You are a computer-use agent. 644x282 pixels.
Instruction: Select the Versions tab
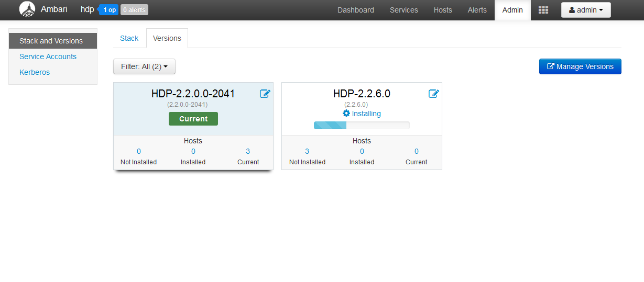click(x=167, y=38)
